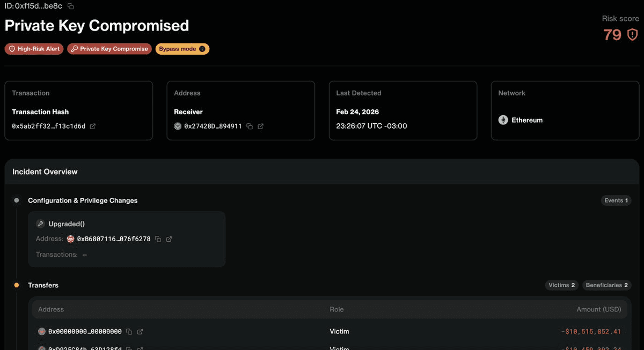
Task: Expand the Transfers section
Action: click(43, 285)
